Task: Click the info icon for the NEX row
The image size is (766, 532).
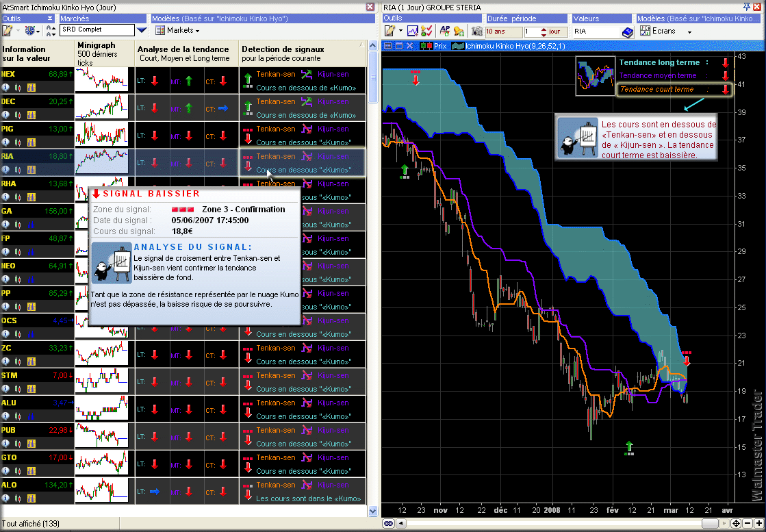Action: point(6,88)
